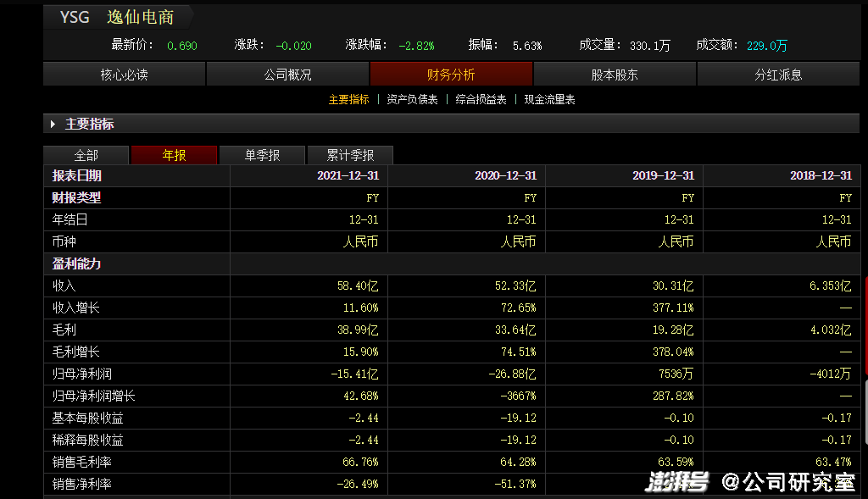Select the 收入增长 row label
Image resolution: width=868 pixels, height=499 pixels.
click(76, 308)
